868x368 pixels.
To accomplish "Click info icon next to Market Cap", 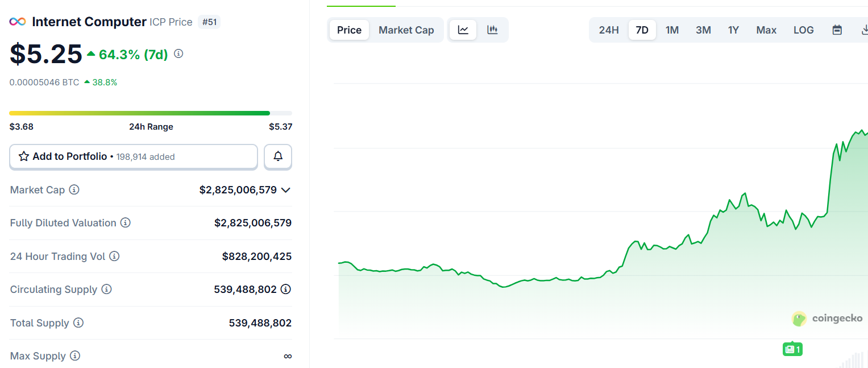I will point(74,190).
